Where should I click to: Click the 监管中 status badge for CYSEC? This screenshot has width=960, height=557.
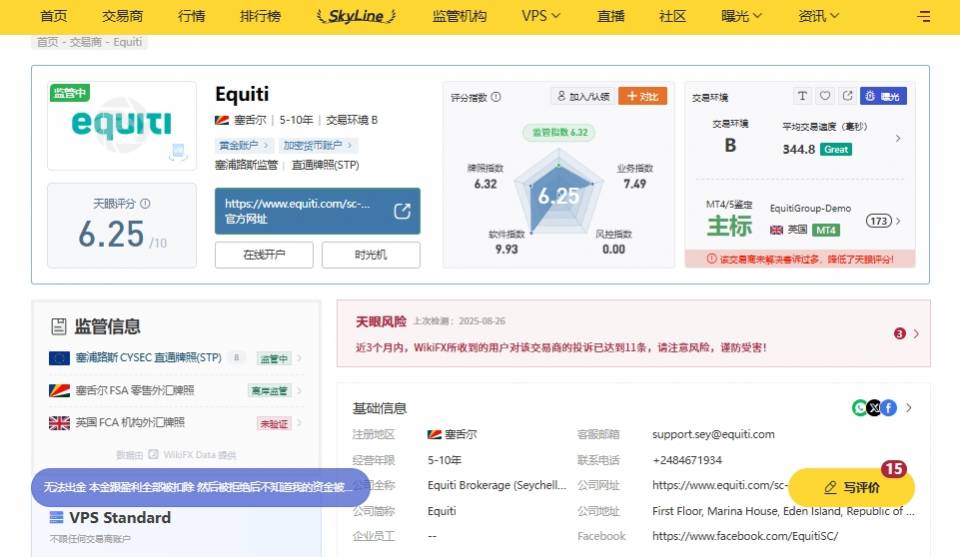pos(274,359)
